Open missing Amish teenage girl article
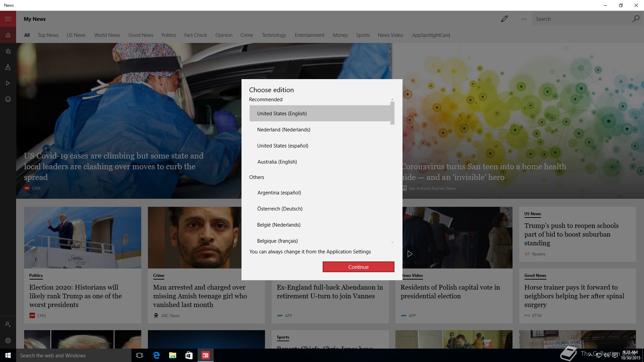Viewport: 644px width, 362px height. [x=200, y=296]
